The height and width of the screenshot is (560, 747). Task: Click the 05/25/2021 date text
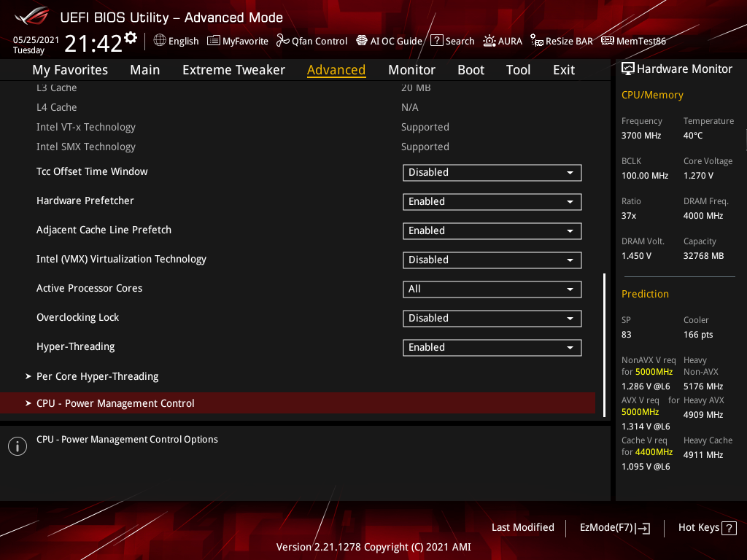point(36,40)
